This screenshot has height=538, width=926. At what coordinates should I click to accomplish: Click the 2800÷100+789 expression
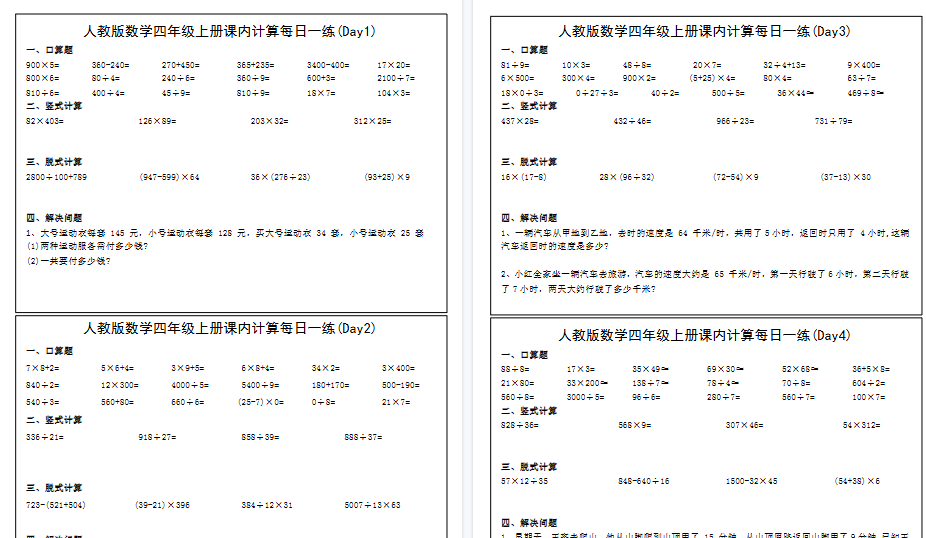57,177
